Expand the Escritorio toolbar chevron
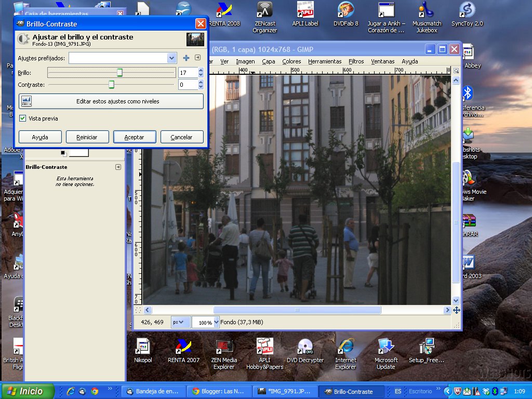The height and width of the screenshot is (399, 532). point(438,388)
